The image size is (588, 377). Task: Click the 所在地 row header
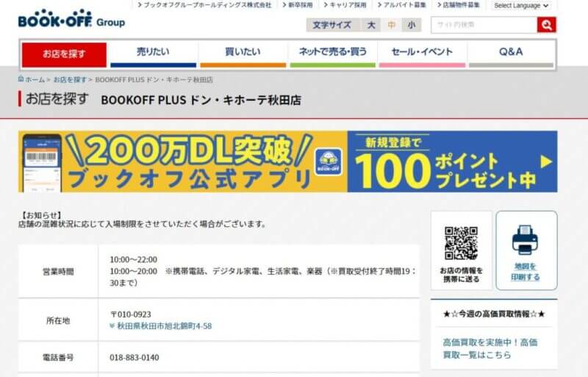pyautogui.click(x=58, y=320)
